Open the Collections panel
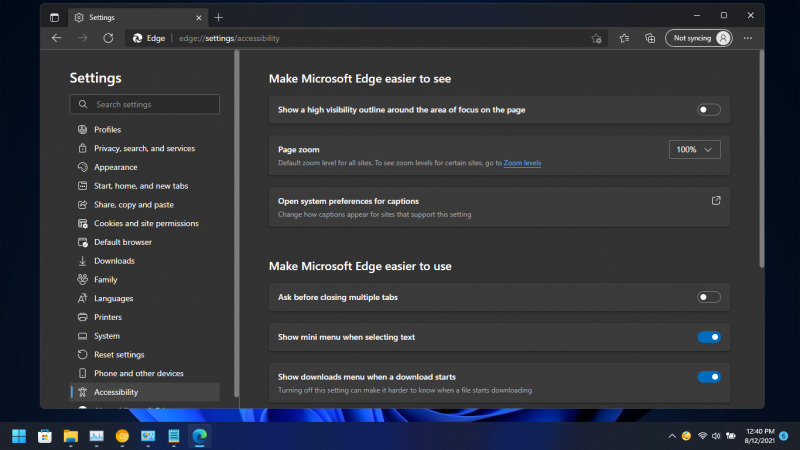The width and height of the screenshot is (800, 450). 650,38
